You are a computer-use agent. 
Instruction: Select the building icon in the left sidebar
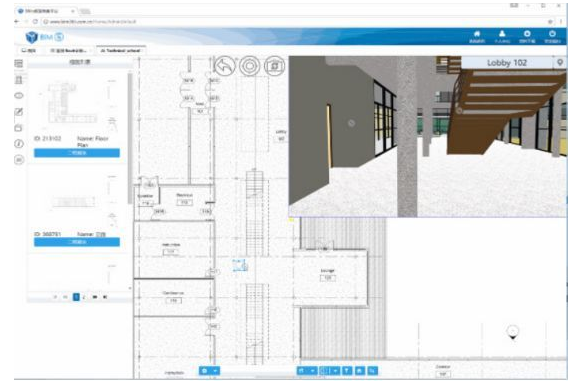19,80
